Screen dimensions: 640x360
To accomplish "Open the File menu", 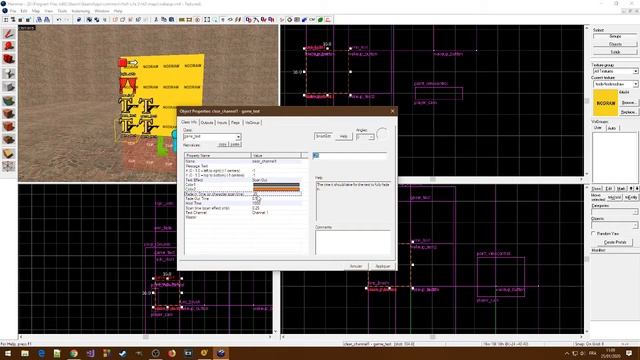I will tap(13, 11).
